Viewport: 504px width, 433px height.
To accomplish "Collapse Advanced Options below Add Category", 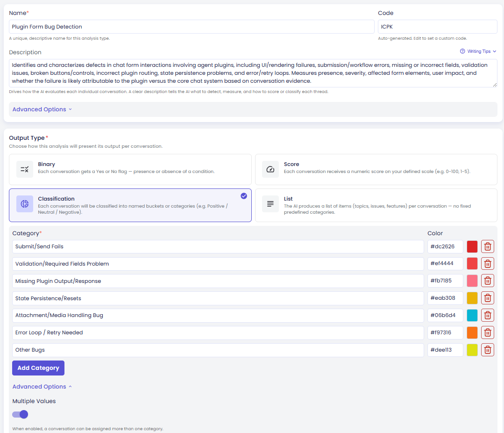I will [42, 387].
